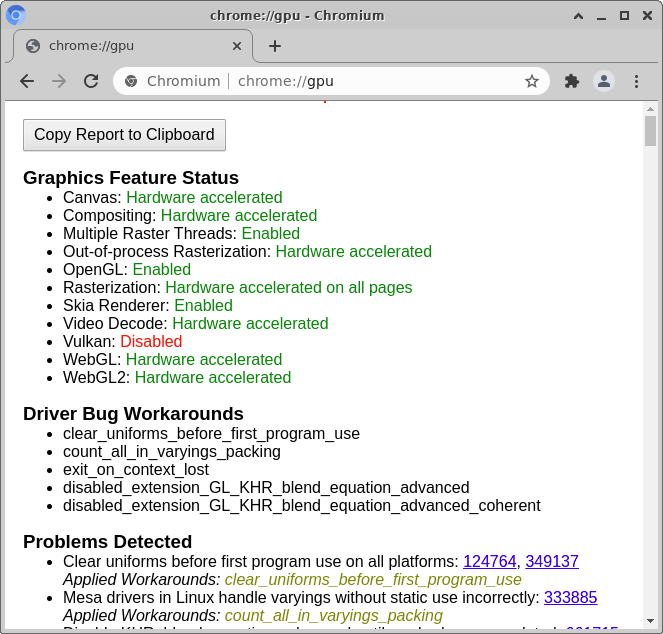Open bug link 349137
Screen dimensions: 663x634
(x=552, y=561)
